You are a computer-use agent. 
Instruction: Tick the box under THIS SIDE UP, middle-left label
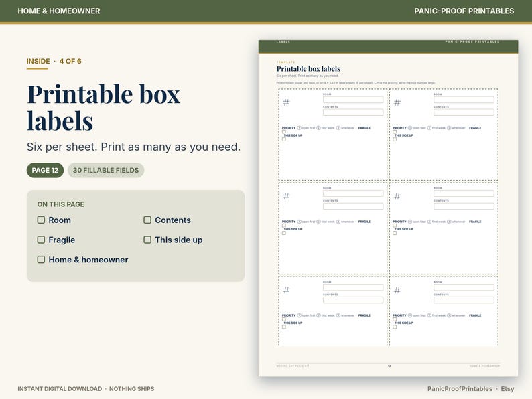click(x=284, y=233)
